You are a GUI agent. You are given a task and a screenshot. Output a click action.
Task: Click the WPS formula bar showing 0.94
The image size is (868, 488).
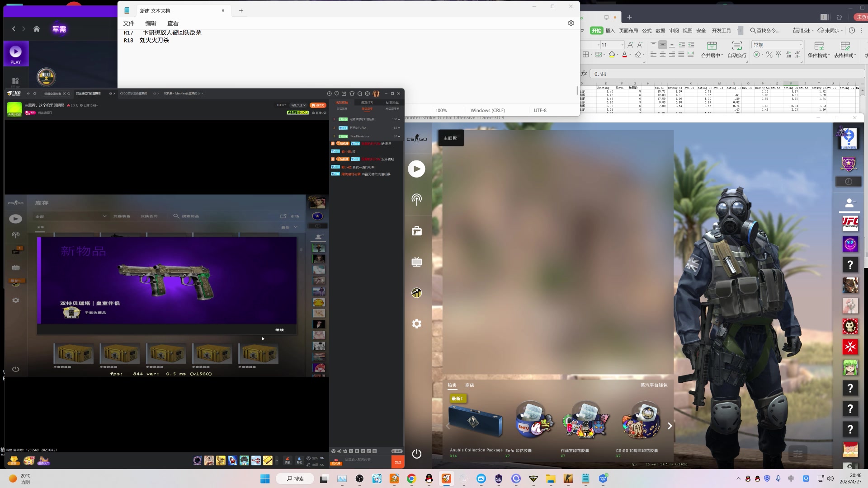click(x=727, y=74)
